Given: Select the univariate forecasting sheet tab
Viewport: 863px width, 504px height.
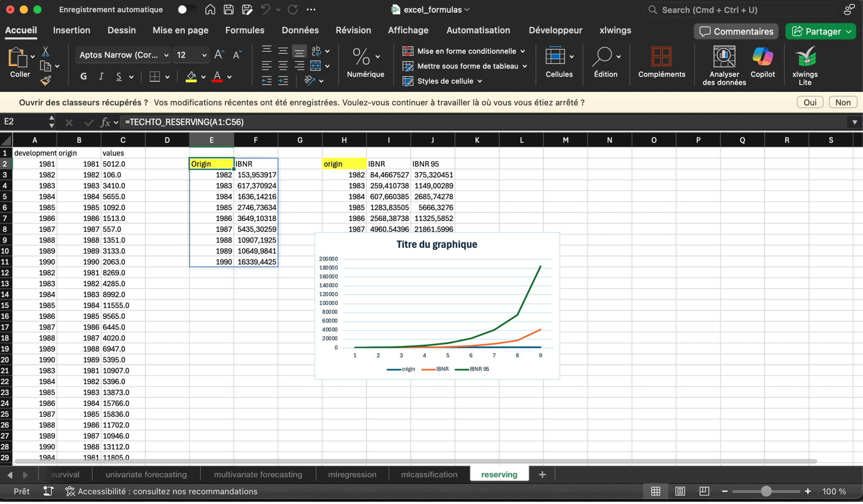Looking at the screenshot, I should [146, 475].
